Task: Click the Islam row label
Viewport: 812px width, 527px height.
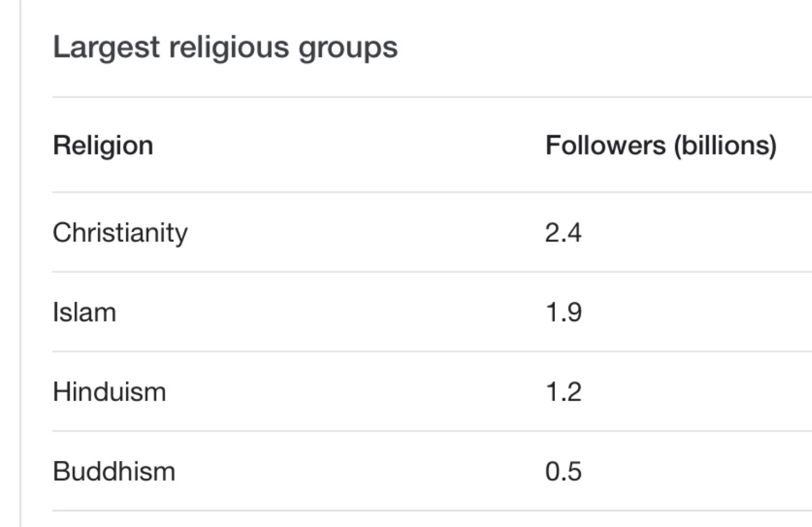Action: coord(85,312)
